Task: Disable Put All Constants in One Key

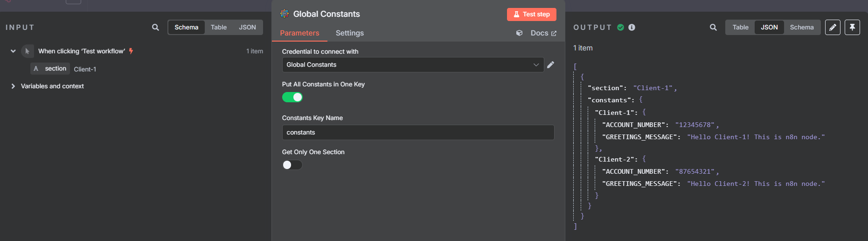Action: 292,97
